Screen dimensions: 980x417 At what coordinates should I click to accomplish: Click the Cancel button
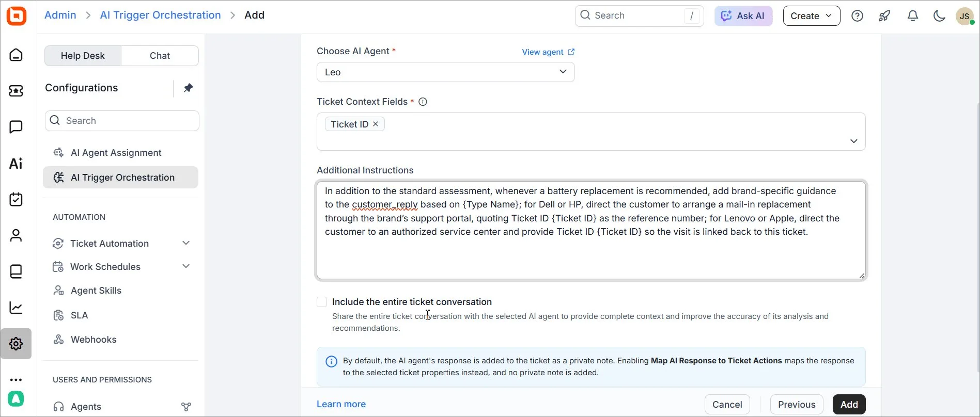click(727, 405)
